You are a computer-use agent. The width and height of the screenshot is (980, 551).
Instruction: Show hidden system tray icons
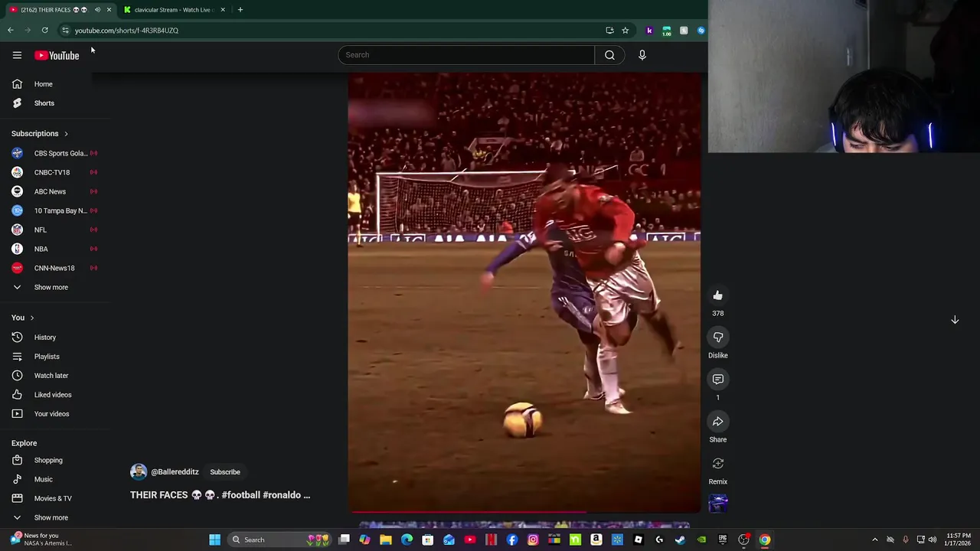(875, 540)
